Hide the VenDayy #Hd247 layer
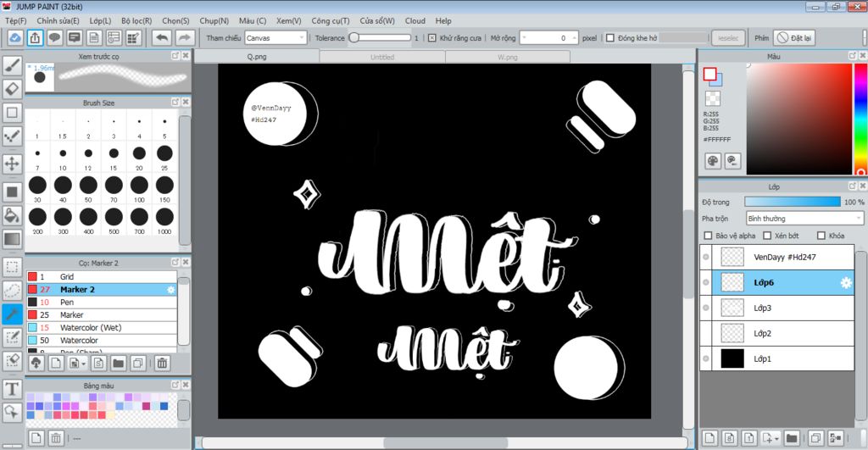Viewport: 868px width, 450px height. [x=706, y=257]
